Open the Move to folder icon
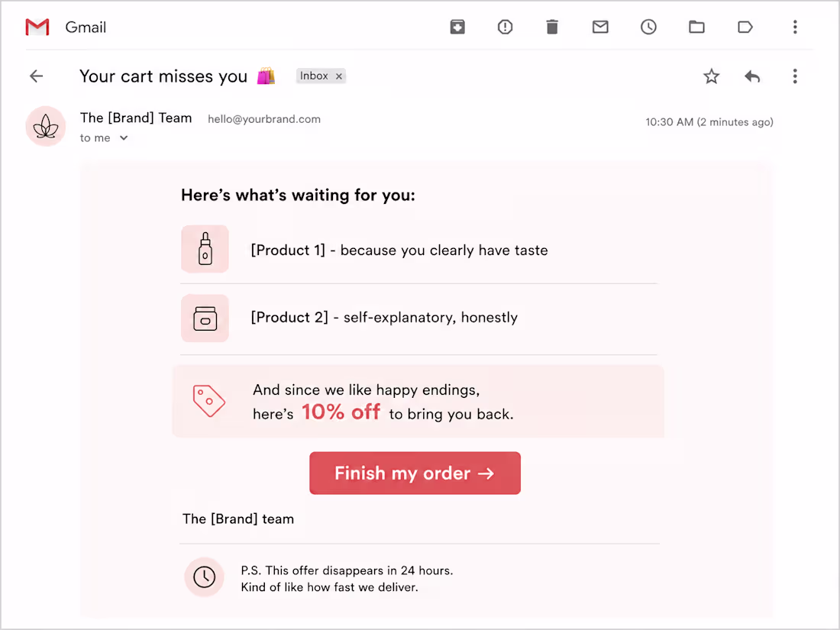The width and height of the screenshot is (840, 630). coord(696,27)
